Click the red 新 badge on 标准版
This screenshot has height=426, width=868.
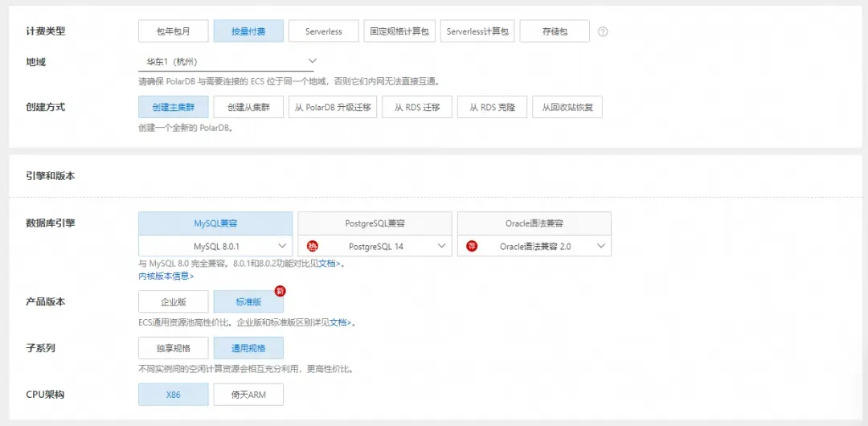coord(280,291)
